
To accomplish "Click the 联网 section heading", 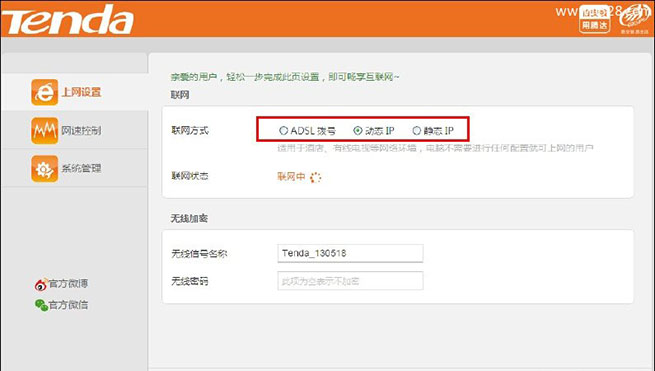I will (180, 95).
